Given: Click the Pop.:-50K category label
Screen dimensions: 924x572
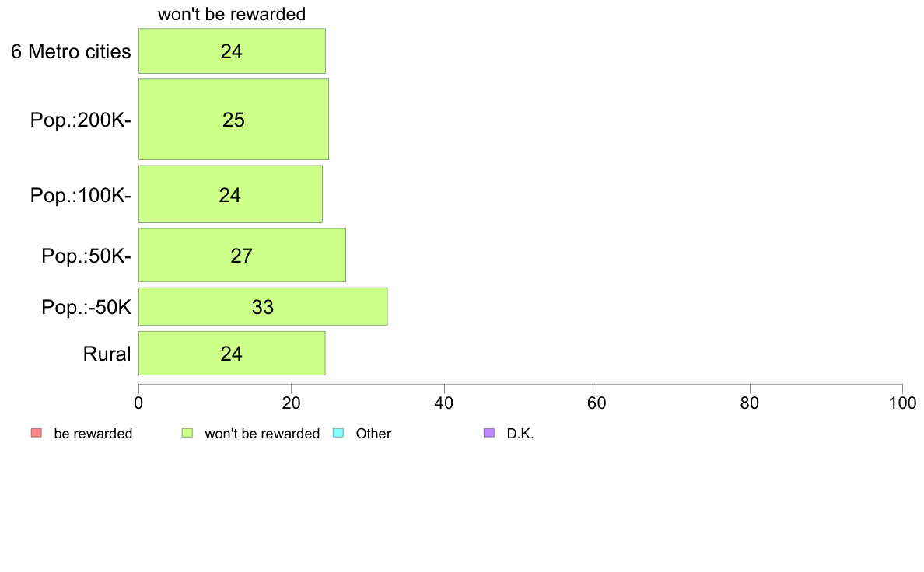Looking at the screenshot, I should pyautogui.click(x=86, y=307).
